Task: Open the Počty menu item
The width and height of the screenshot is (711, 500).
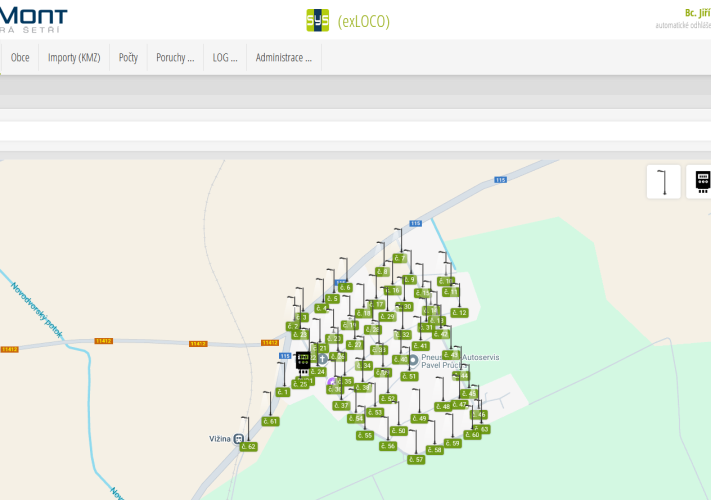Action: pos(128,58)
